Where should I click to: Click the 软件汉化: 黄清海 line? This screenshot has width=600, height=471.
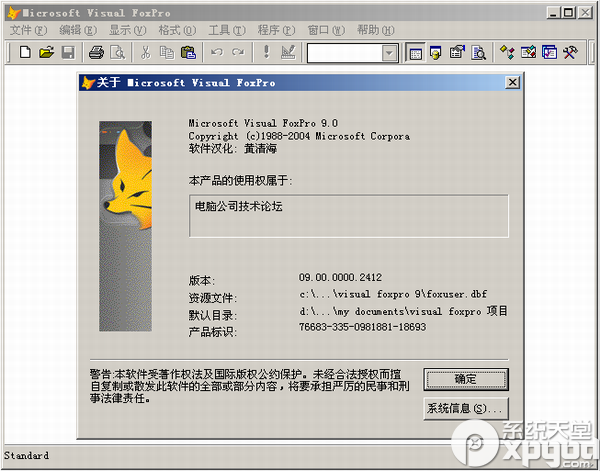pyautogui.click(x=233, y=148)
